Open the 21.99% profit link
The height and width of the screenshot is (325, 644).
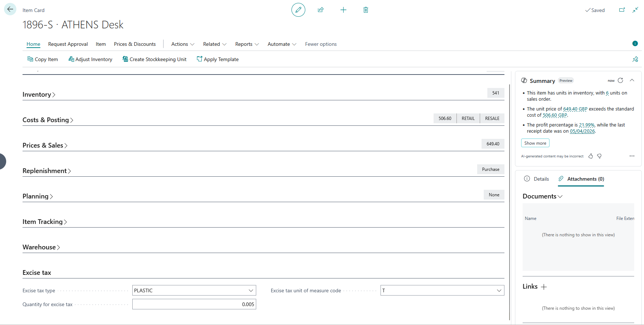point(587,125)
